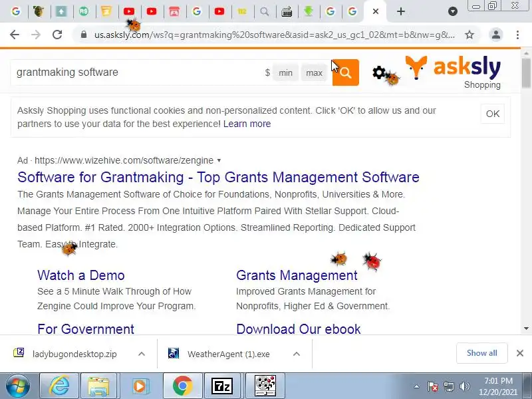This screenshot has width=532, height=399.
Task: Click the vertical scrollbar thumb
Action: coord(526,73)
